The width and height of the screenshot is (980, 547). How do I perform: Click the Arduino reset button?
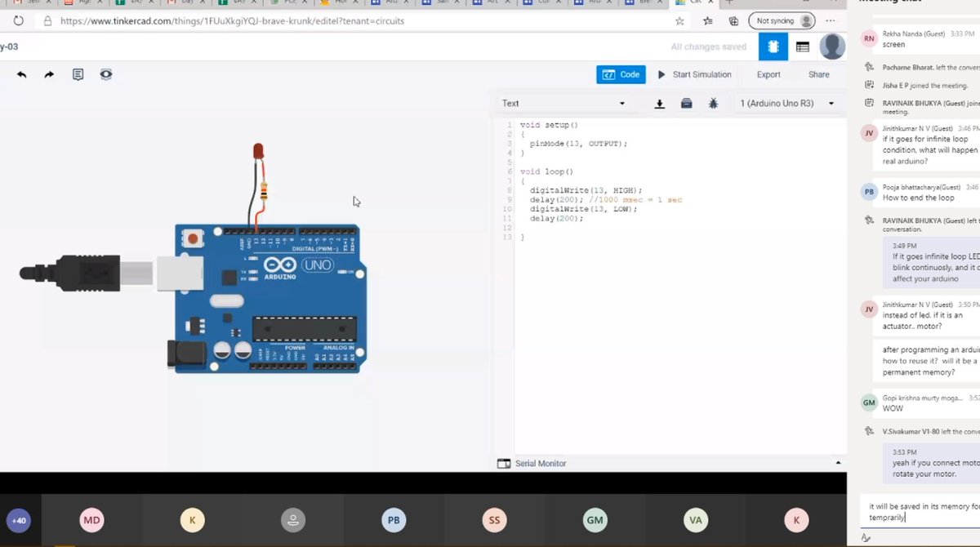point(193,239)
